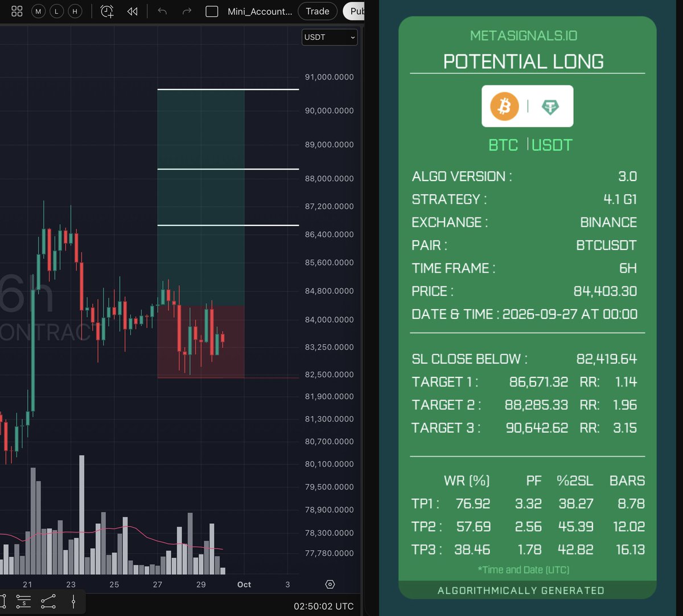Open the USDT currency dropdown
Viewport: 683px width, 616px height.
(330, 37)
